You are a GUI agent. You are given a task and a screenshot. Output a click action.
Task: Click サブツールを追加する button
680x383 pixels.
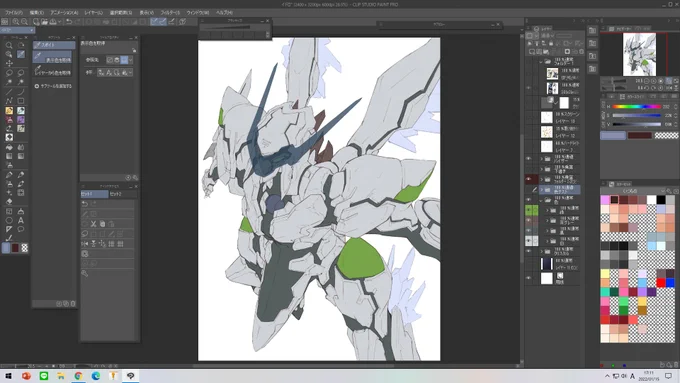click(53, 86)
